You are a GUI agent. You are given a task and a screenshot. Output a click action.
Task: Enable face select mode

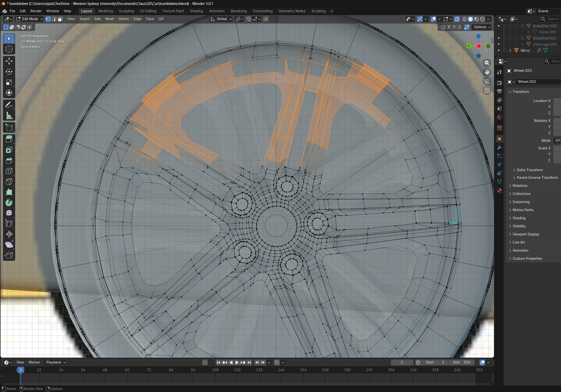(x=60, y=19)
